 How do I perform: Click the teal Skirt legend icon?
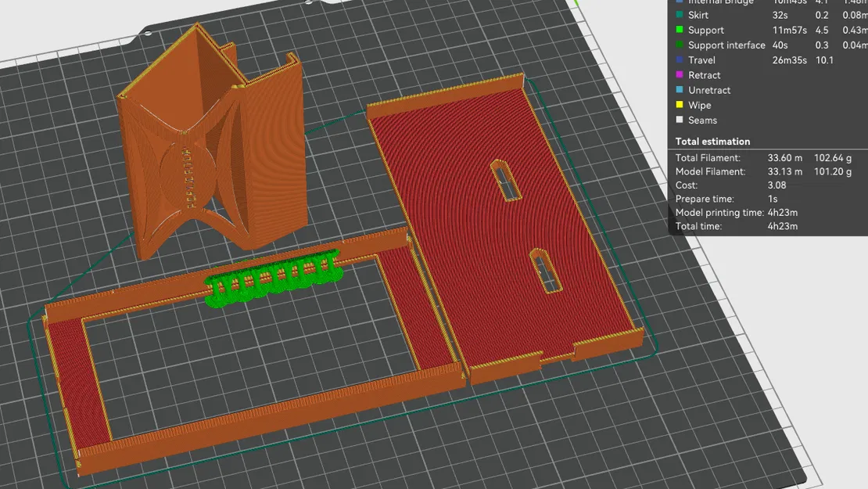(x=679, y=14)
